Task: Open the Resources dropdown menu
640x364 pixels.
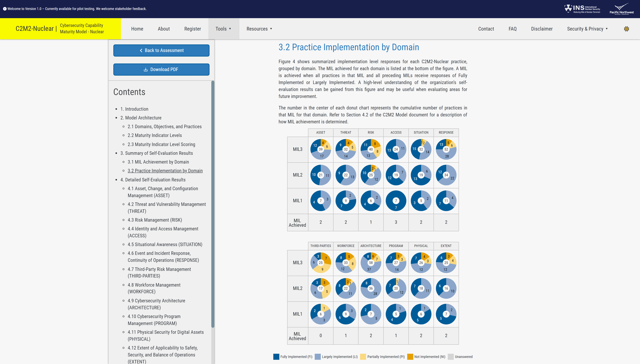Action: point(259,29)
